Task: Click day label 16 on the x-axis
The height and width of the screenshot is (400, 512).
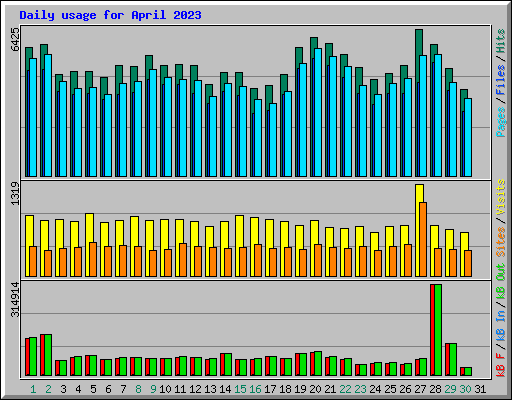Action: (x=255, y=389)
